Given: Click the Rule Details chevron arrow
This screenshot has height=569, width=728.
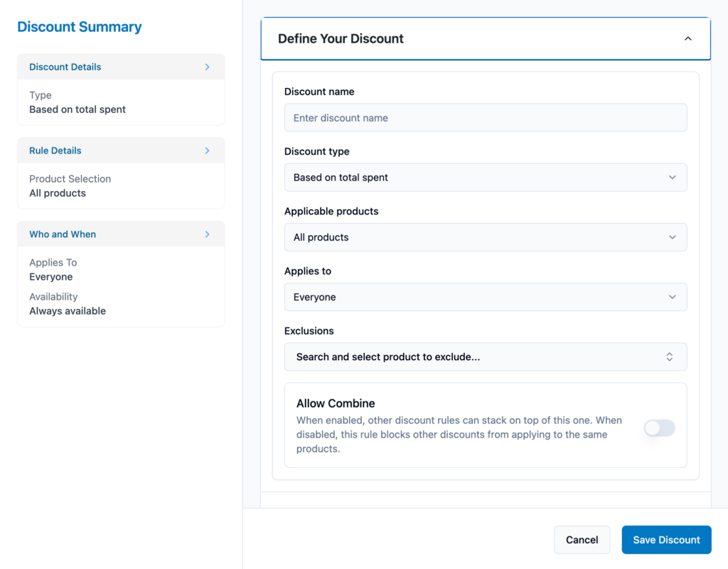Looking at the screenshot, I should pyautogui.click(x=207, y=151).
